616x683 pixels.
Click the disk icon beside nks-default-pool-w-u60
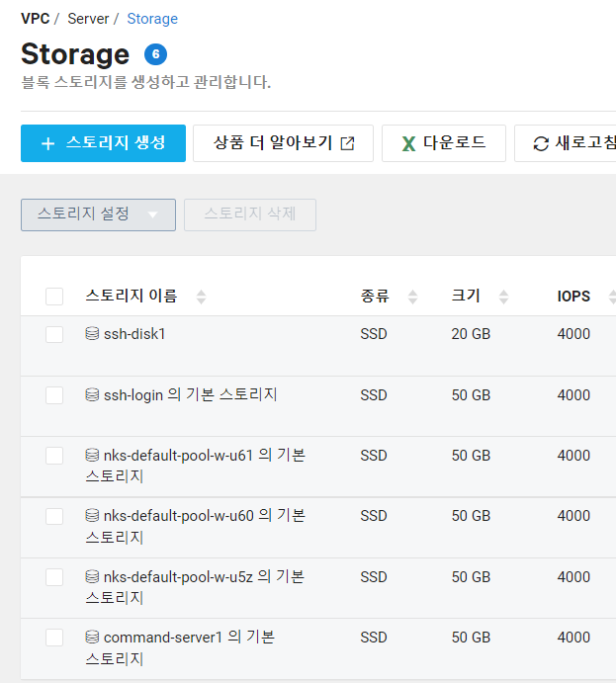(92, 515)
